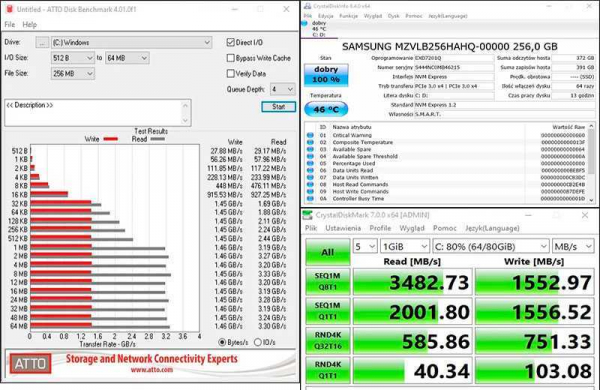This screenshot has width=600, height=390.
Task: Click the ATTO logo in the banner
Action: [x=31, y=364]
